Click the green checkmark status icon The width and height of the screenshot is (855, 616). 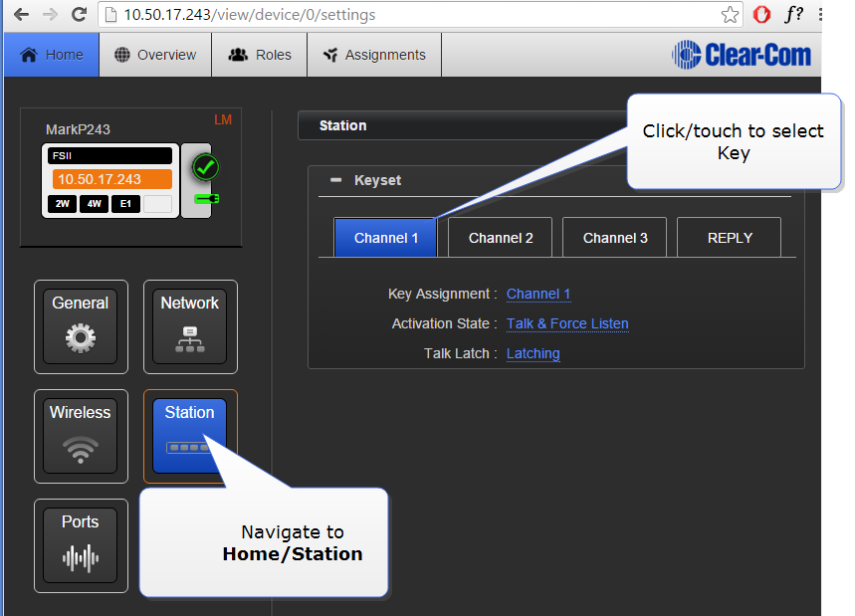(x=206, y=167)
